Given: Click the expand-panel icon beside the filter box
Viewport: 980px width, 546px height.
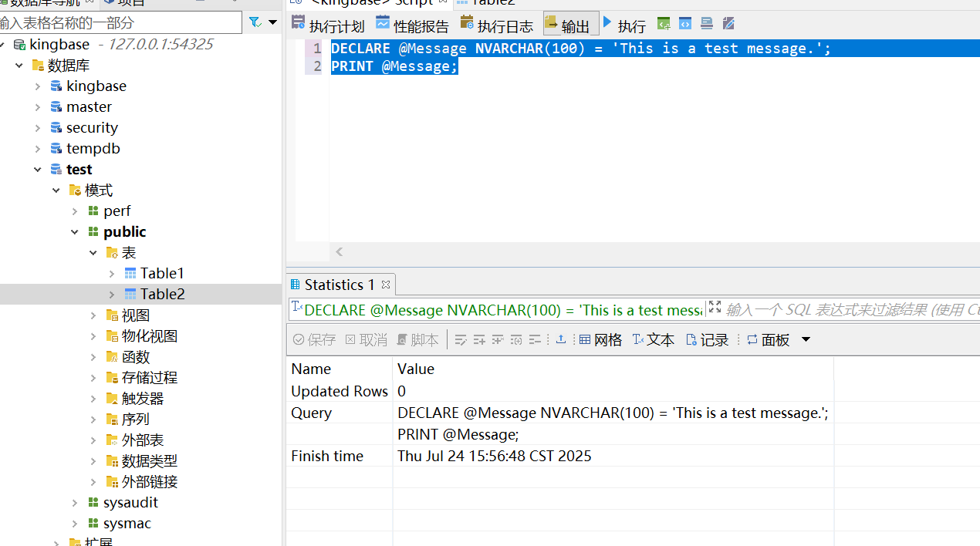Looking at the screenshot, I should point(715,308).
